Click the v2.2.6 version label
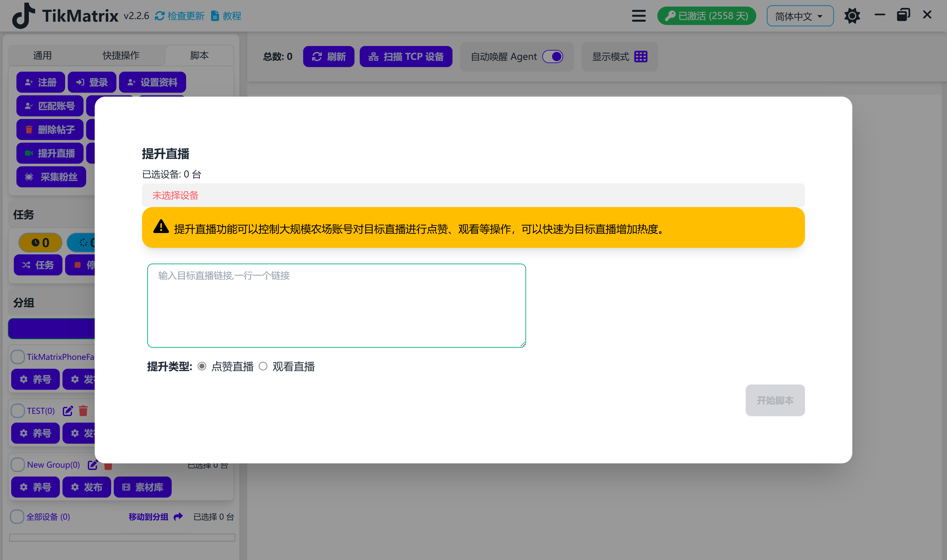The width and height of the screenshot is (947, 560). click(136, 16)
